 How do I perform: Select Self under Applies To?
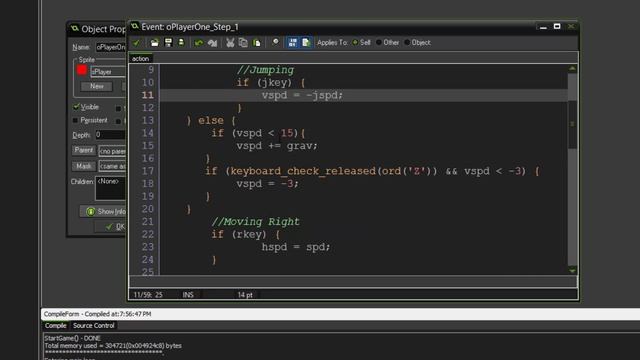[362, 42]
